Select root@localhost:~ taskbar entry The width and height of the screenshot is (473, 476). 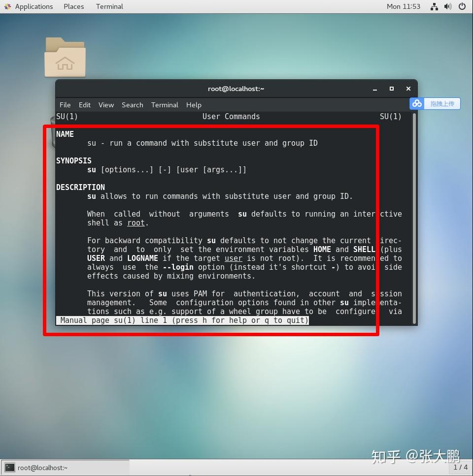(65, 468)
